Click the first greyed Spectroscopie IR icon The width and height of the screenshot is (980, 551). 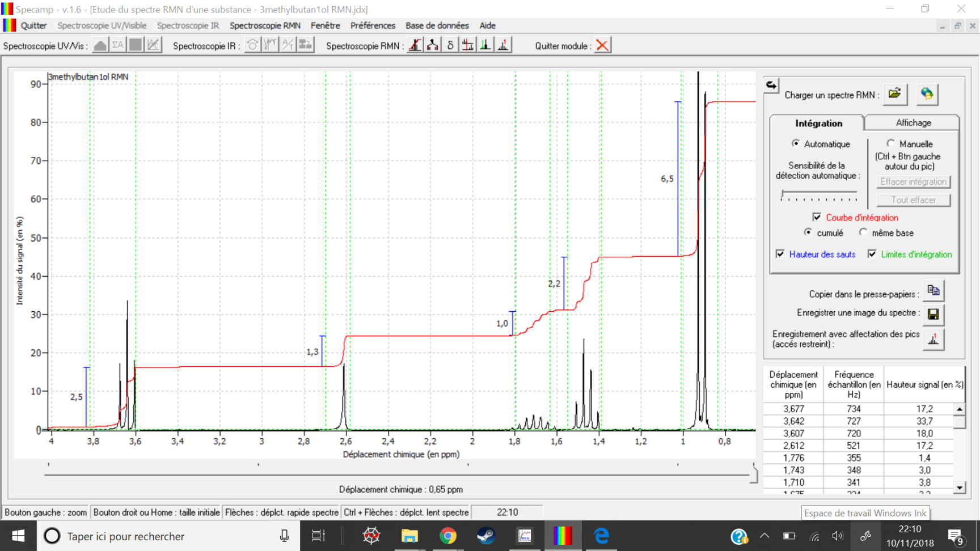(x=253, y=45)
